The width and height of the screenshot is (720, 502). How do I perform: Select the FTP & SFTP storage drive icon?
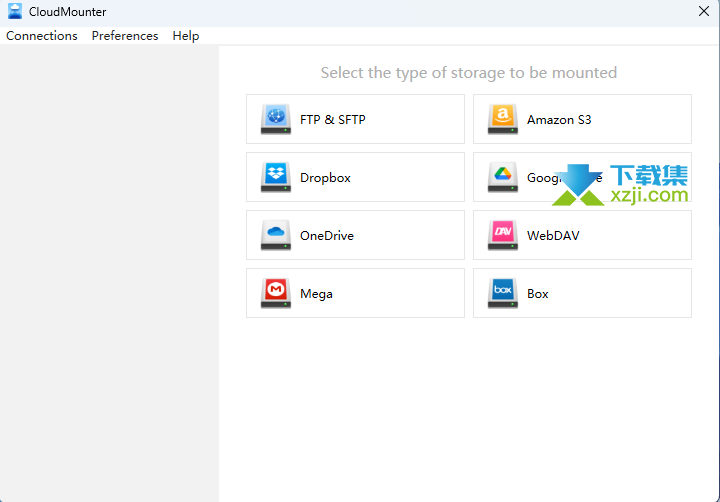[x=276, y=119]
